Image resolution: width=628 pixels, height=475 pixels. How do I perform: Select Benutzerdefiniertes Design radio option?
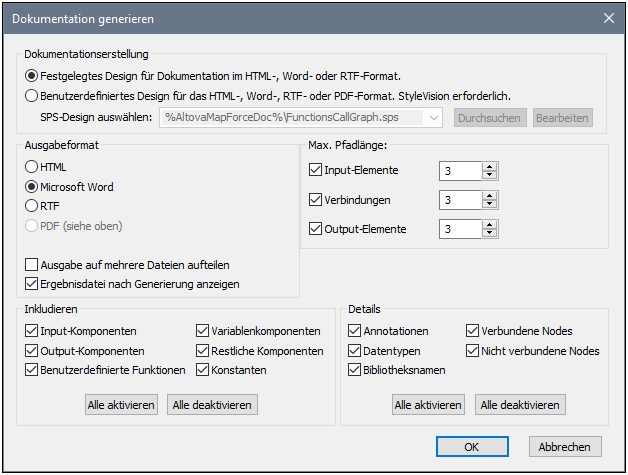click(x=33, y=96)
